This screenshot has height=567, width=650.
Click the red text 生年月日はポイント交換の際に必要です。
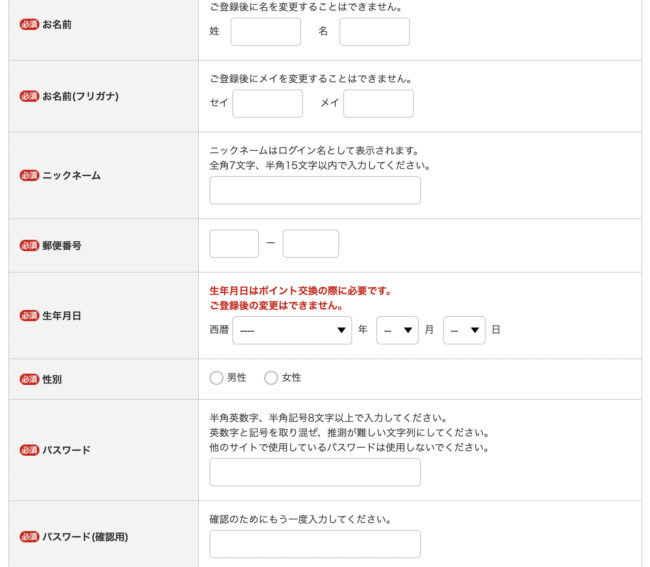[301, 291]
